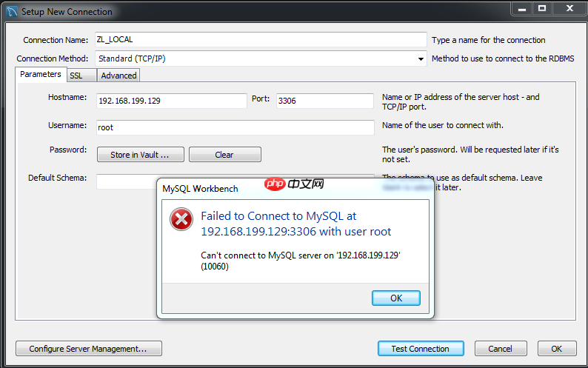Click the "Can't connect to MySQL server" message
Screen dimensions: 588x368
(x=301, y=261)
